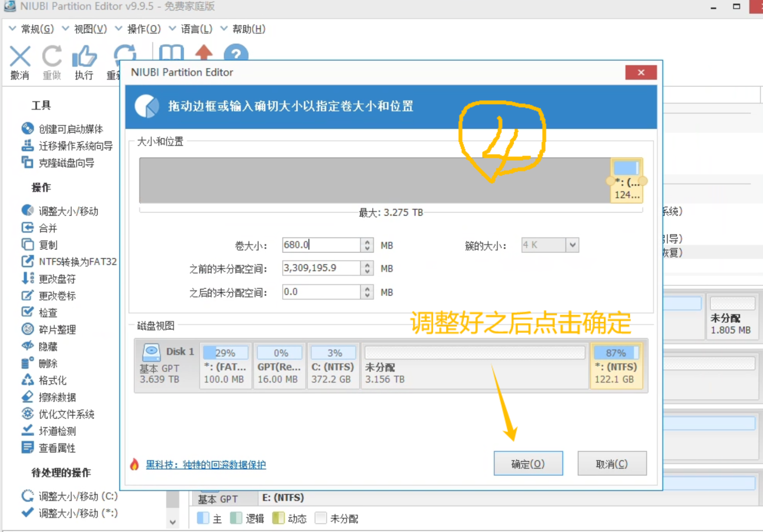Viewport: 763px width, 532px height.
Task: Choose the 复制 copy operation
Action: [x=39, y=245]
